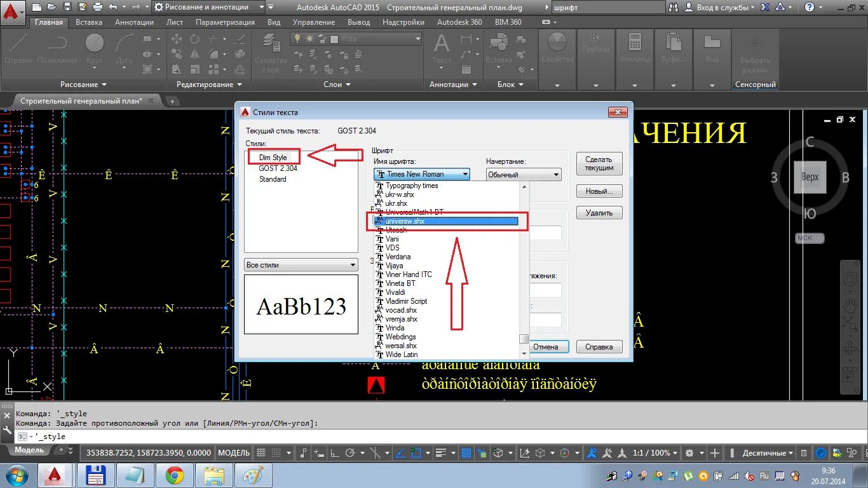Click the Save icon in quick access toolbar
868x488 pixels.
[67, 7]
